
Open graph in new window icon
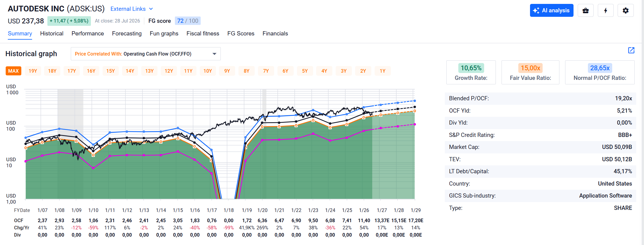click(x=631, y=50)
